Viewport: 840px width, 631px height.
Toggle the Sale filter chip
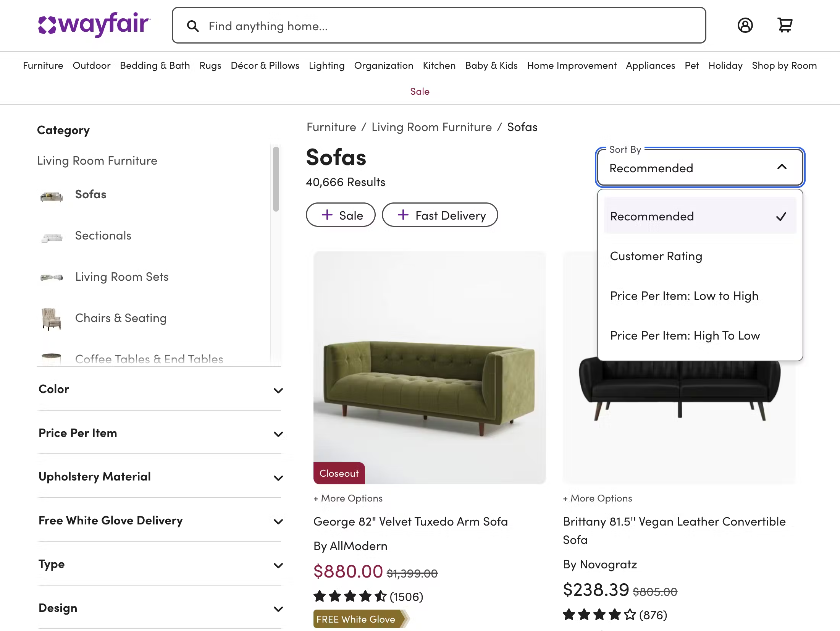pos(341,215)
